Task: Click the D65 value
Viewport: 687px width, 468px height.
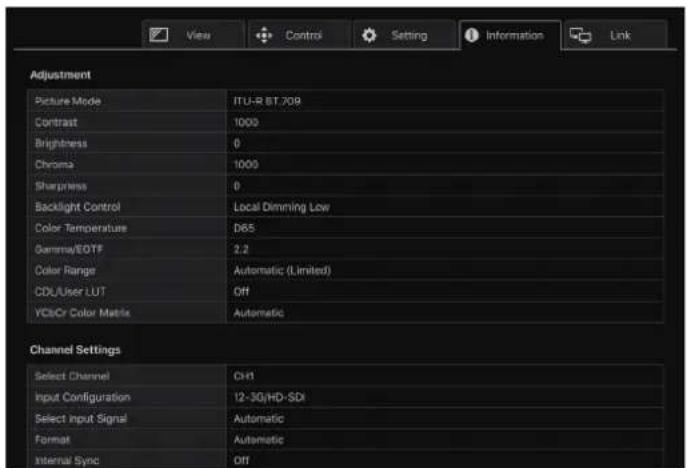Action: (x=244, y=228)
